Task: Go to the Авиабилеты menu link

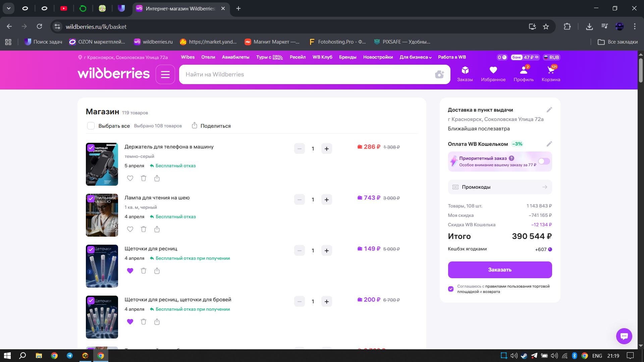Action: pyautogui.click(x=235, y=57)
